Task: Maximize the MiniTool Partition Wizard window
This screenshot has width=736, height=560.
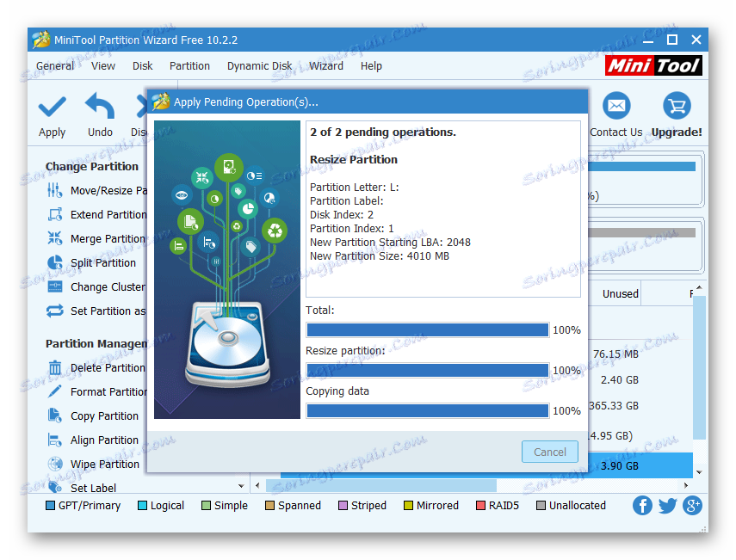Action: [672, 40]
